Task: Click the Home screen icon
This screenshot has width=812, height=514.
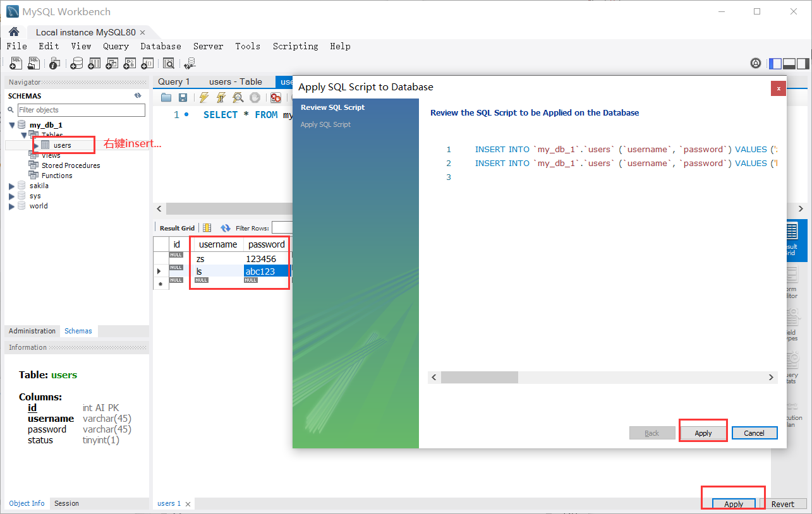Action: coord(14,32)
